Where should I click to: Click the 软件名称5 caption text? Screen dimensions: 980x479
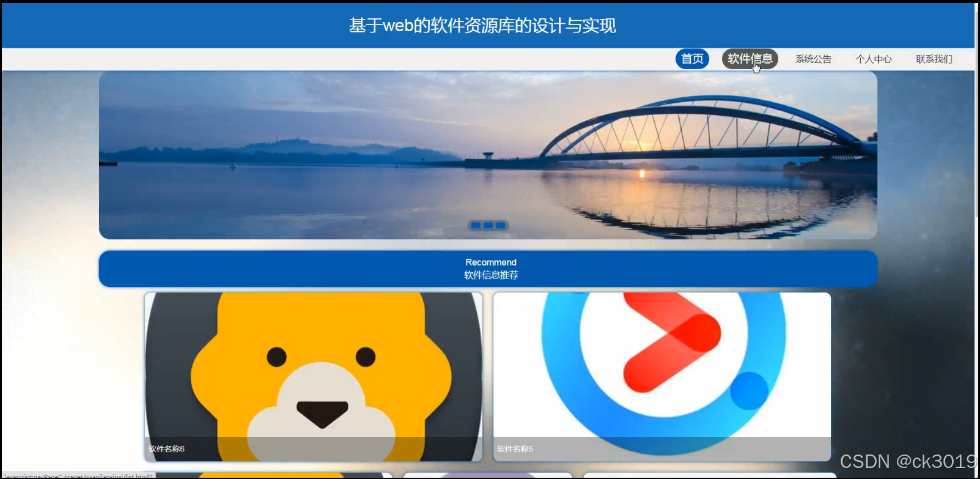coord(515,449)
